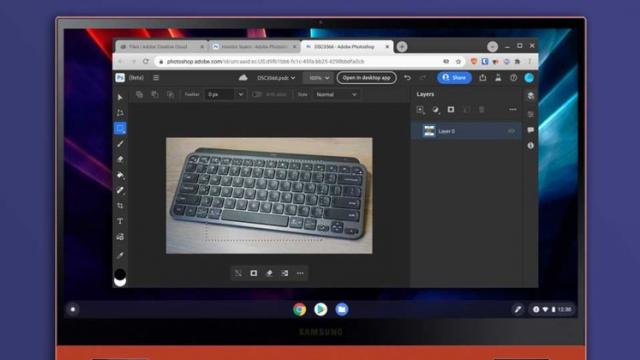Open the zoom percentage dropdown
Screen dimensions: 640x360
[318, 78]
